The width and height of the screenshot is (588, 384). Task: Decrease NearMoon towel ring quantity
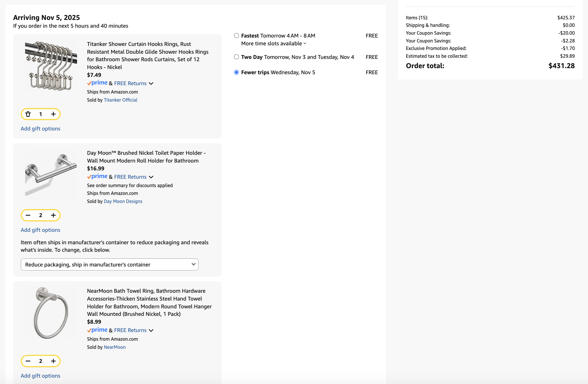tap(28, 361)
